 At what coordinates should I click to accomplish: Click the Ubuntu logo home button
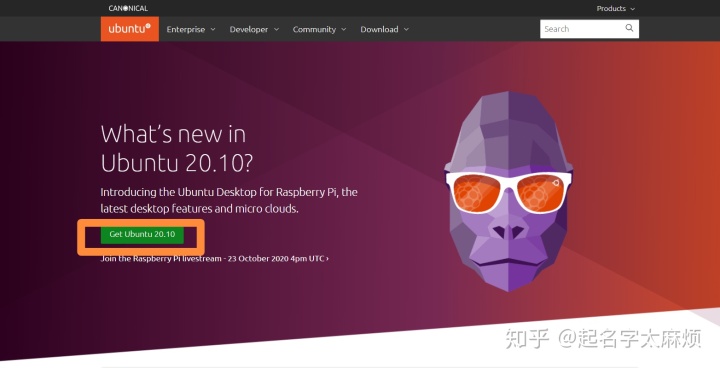coord(129,29)
